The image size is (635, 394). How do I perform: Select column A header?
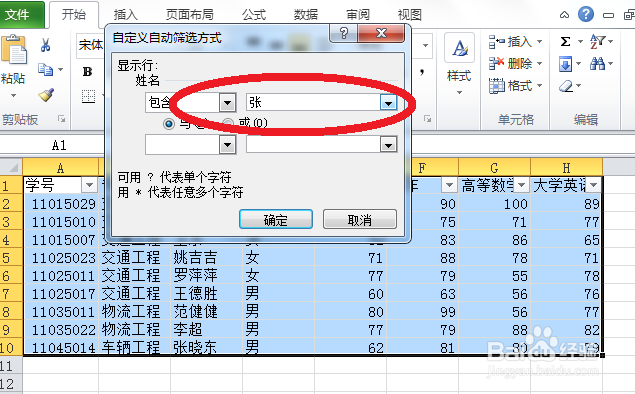60,167
